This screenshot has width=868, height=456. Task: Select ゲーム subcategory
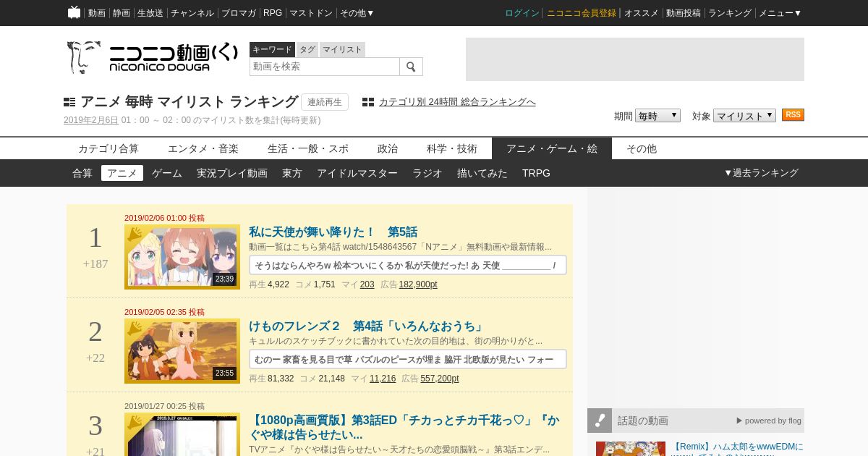coord(167,173)
